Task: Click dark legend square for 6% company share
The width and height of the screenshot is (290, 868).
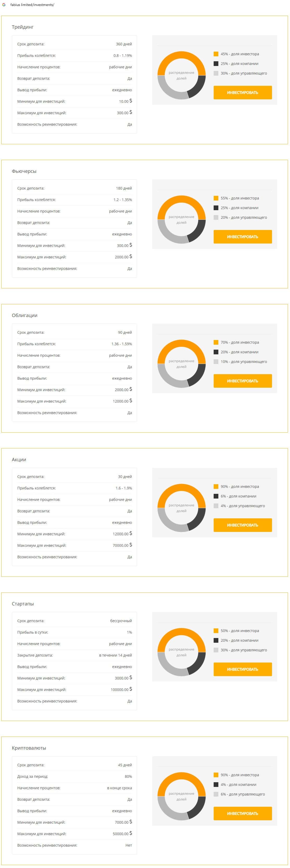Action: (x=216, y=496)
